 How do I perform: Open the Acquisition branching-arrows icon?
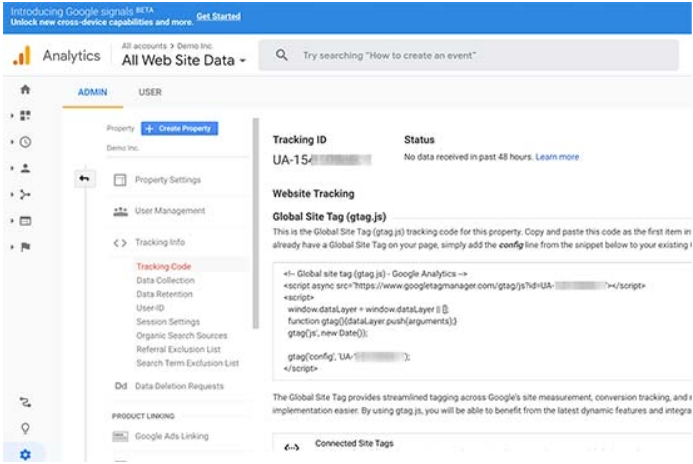[x=25, y=194]
